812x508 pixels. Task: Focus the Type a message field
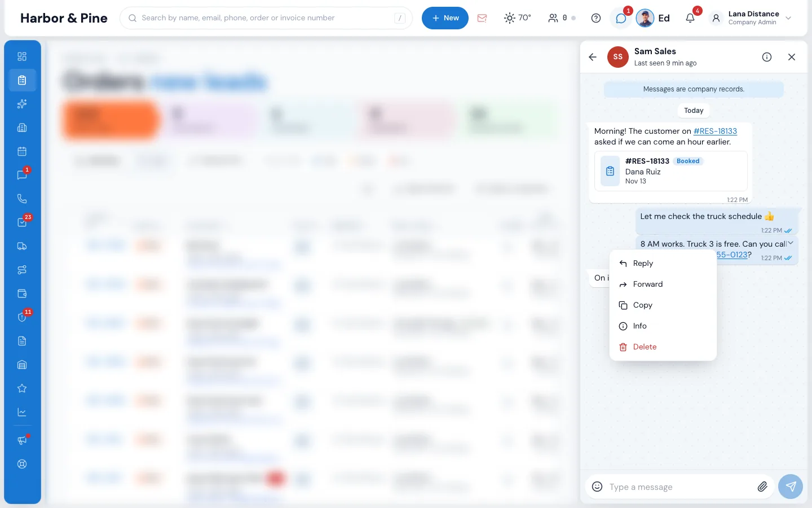679,487
